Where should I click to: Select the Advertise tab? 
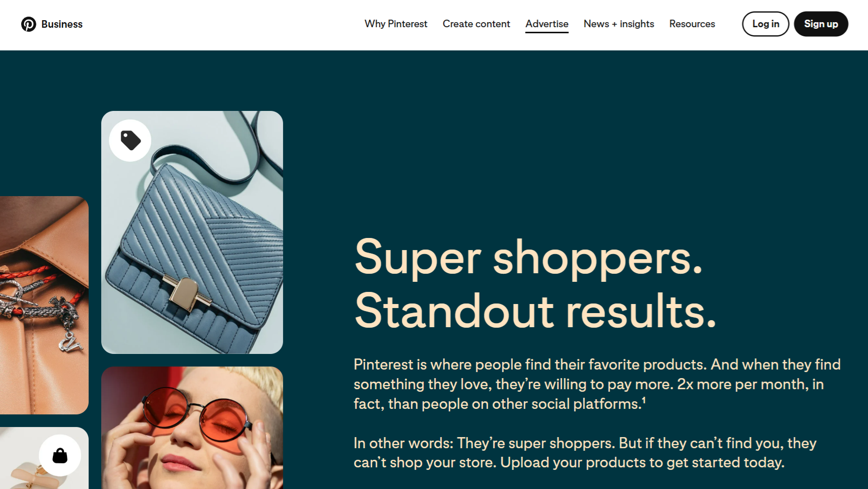pyautogui.click(x=547, y=24)
